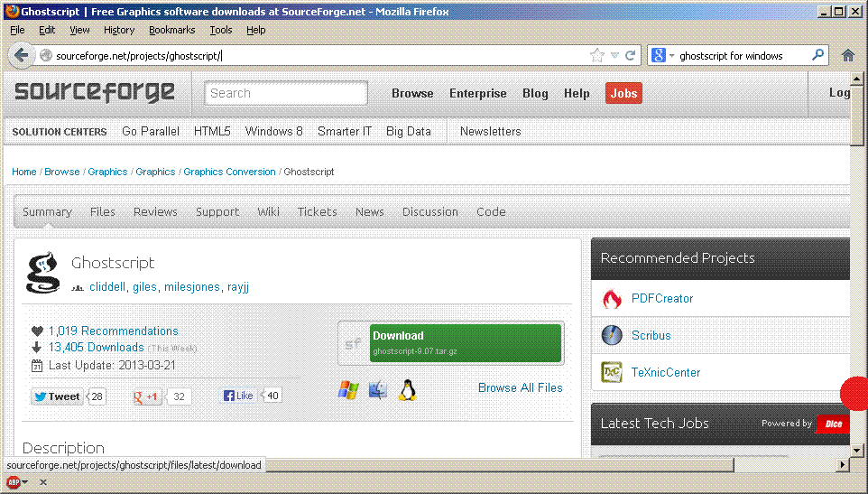The image size is (868, 494).
Task: Open Browse All Files link
Action: click(x=521, y=387)
